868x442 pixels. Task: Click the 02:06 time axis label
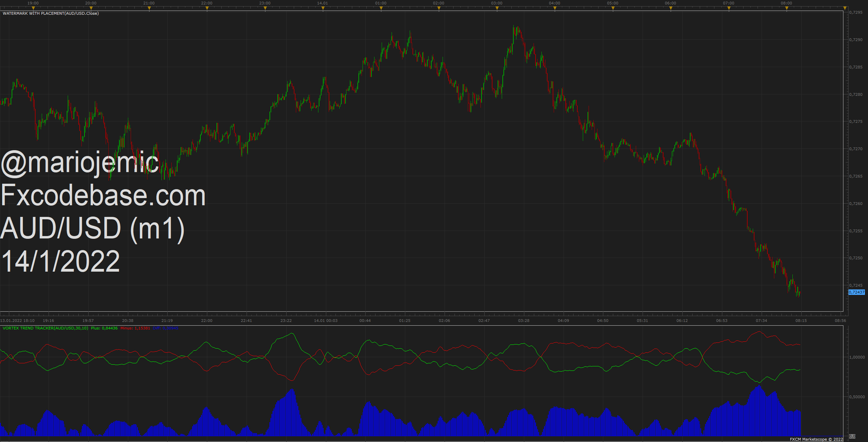445,321
